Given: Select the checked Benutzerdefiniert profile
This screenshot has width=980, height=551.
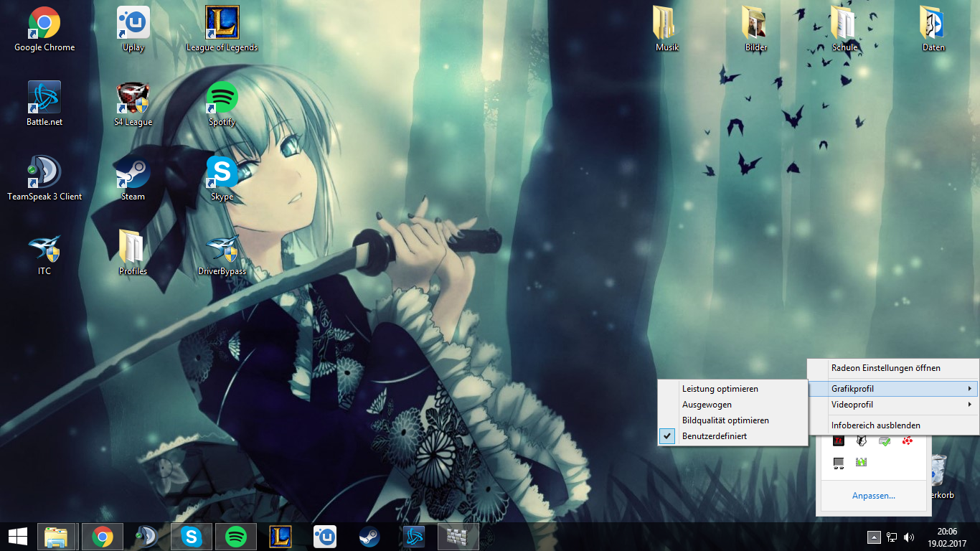Looking at the screenshot, I should coord(732,436).
